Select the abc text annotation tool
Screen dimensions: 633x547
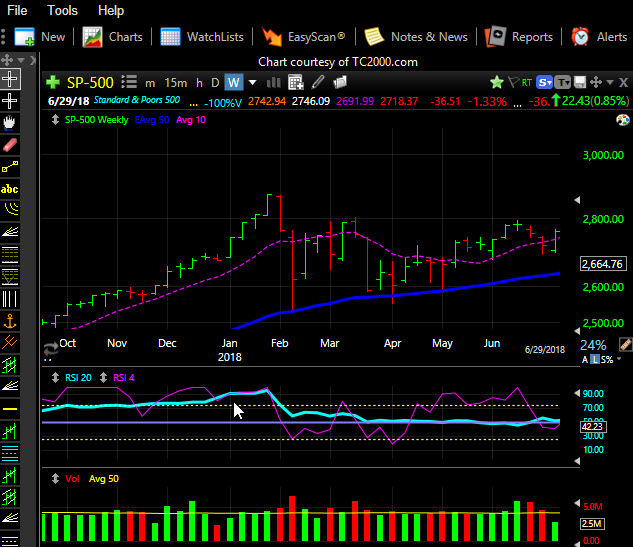point(10,189)
